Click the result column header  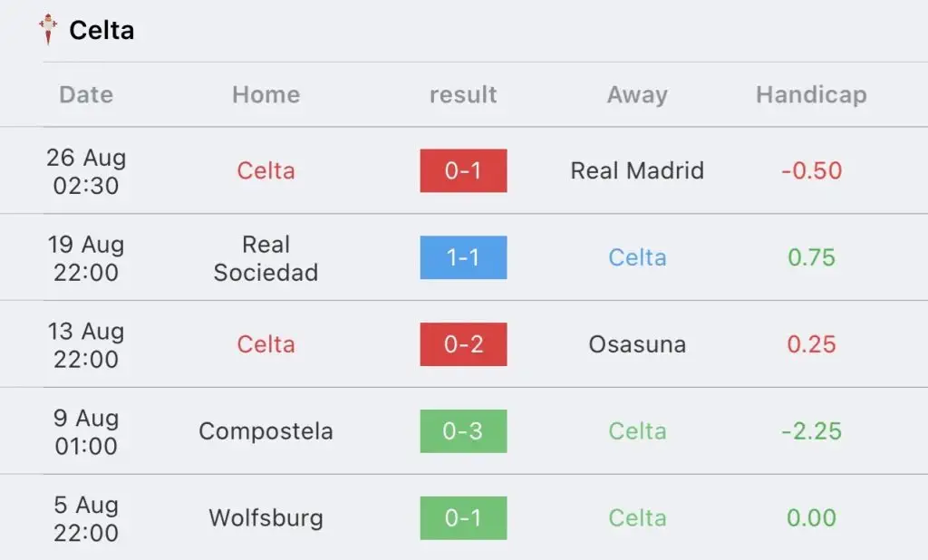pos(463,95)
